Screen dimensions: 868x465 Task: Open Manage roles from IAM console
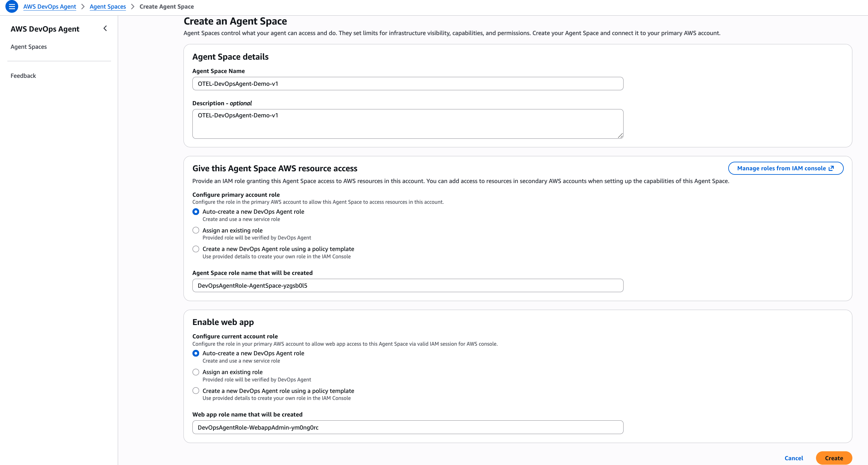pyautogui.click(x=782, y=168)
